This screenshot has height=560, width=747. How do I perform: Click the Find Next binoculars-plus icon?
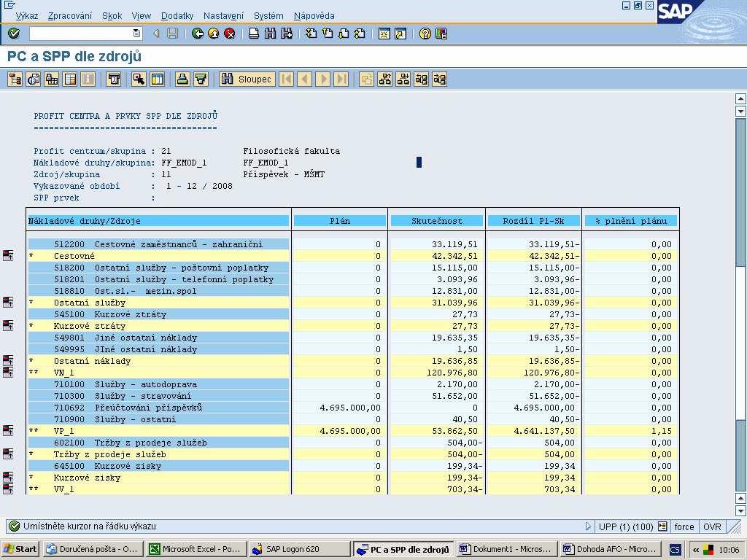(x=286, y=34)
